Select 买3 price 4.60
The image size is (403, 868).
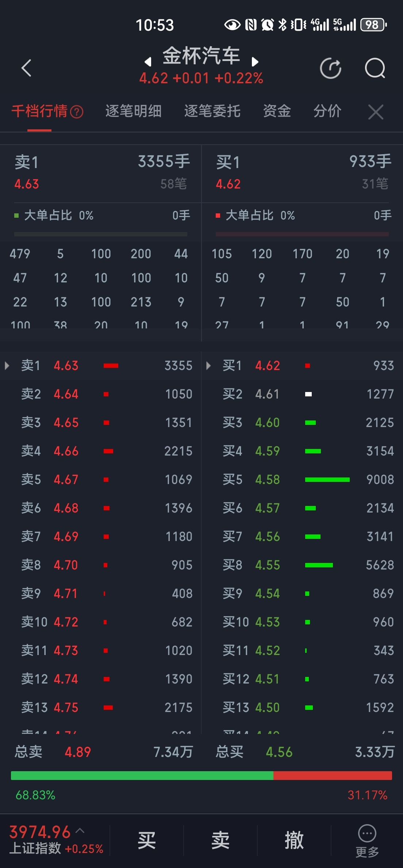(x=268, y=423)
